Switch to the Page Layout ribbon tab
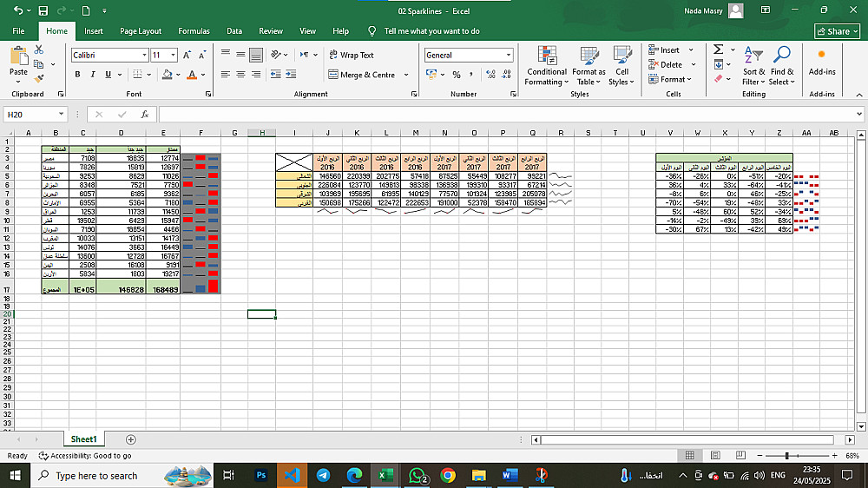Screen dimensions: 868x488 coord(141,31)
